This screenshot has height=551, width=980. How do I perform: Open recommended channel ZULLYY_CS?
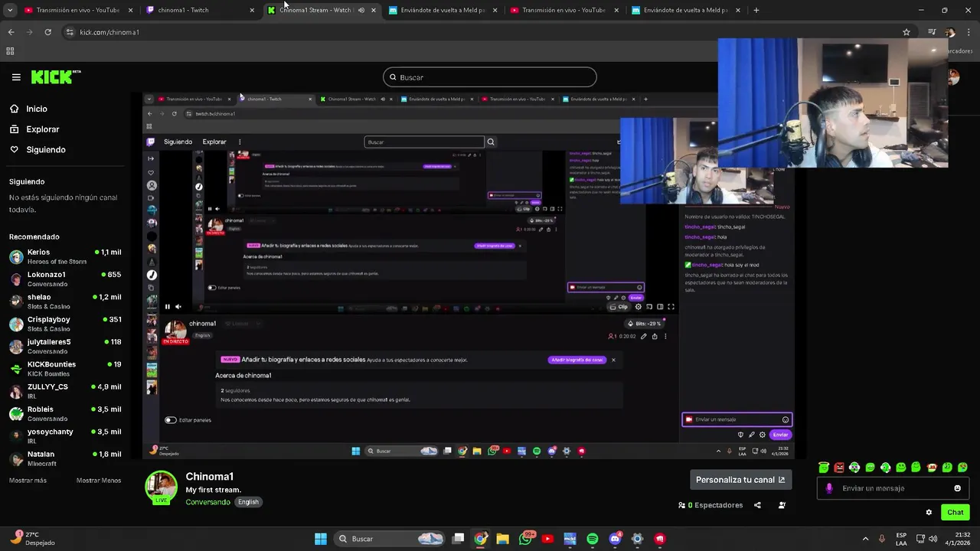pyautogui.click(x=65, y=391)
